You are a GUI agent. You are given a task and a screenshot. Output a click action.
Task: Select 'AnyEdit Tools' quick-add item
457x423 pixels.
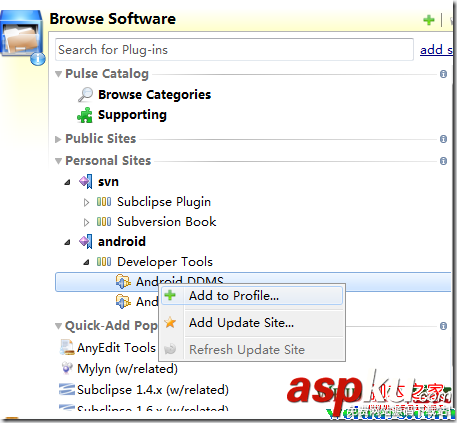tap(116, 348)
